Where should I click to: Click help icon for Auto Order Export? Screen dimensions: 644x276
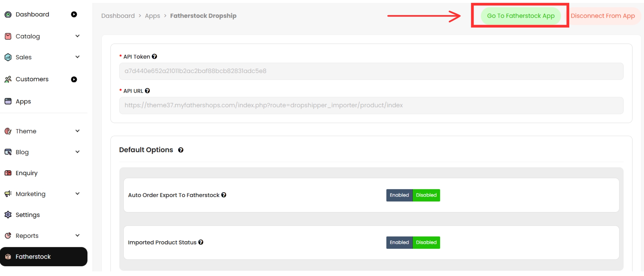(x=224, y=195)
